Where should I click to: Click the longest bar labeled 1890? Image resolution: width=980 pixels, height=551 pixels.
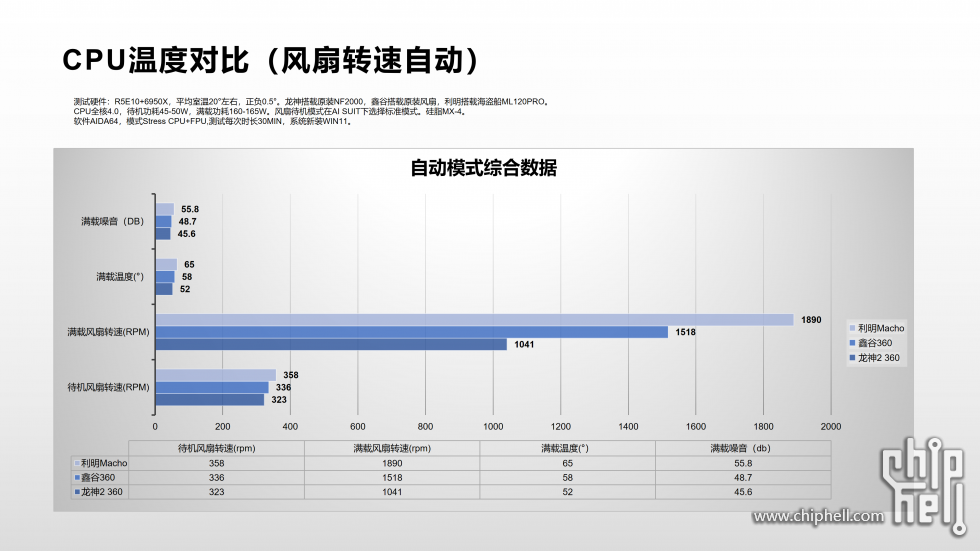pyautogui.click(x=474, y=320)
